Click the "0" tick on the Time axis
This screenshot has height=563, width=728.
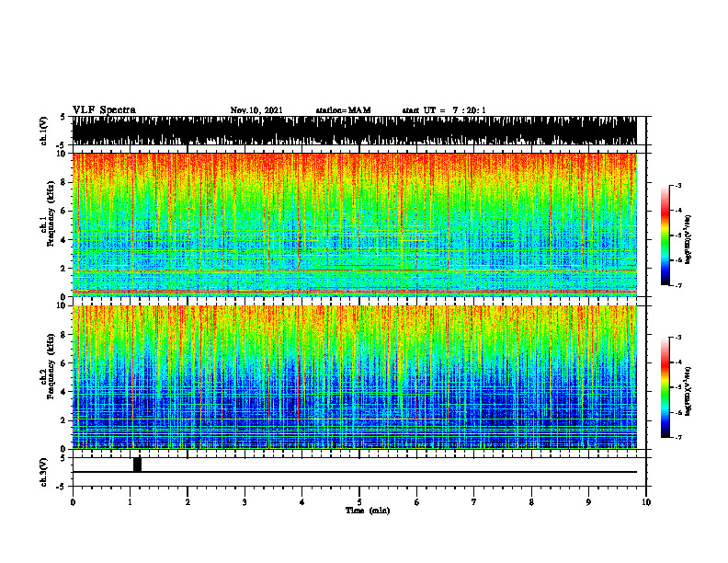click(73, 502)
